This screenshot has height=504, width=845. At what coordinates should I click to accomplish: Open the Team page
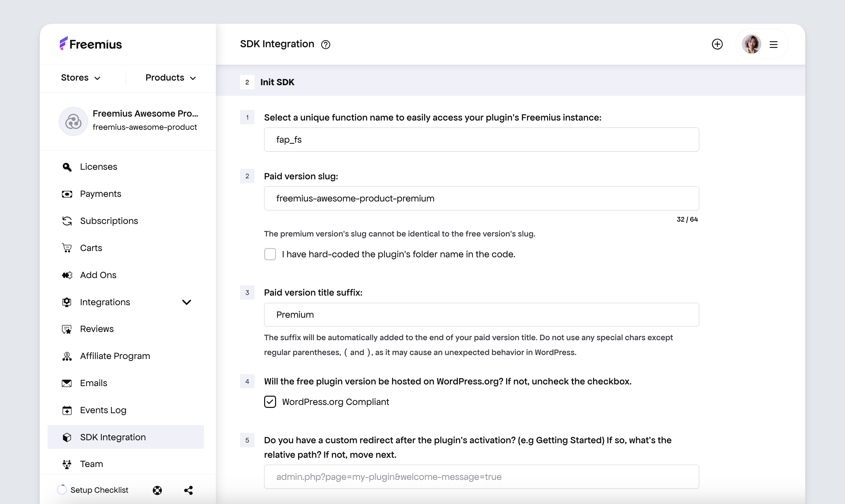92,464
